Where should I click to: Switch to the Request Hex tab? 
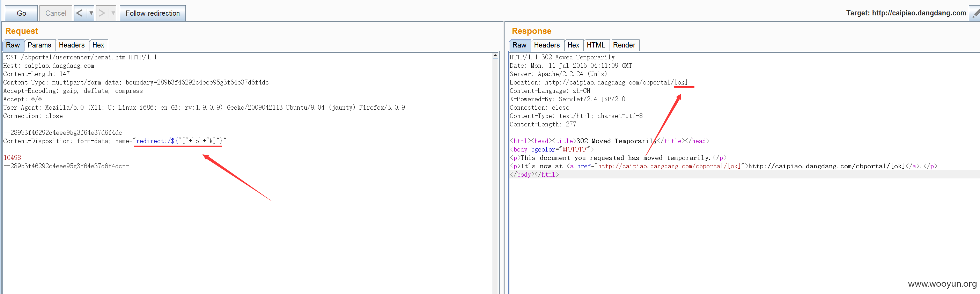(98, 45)
